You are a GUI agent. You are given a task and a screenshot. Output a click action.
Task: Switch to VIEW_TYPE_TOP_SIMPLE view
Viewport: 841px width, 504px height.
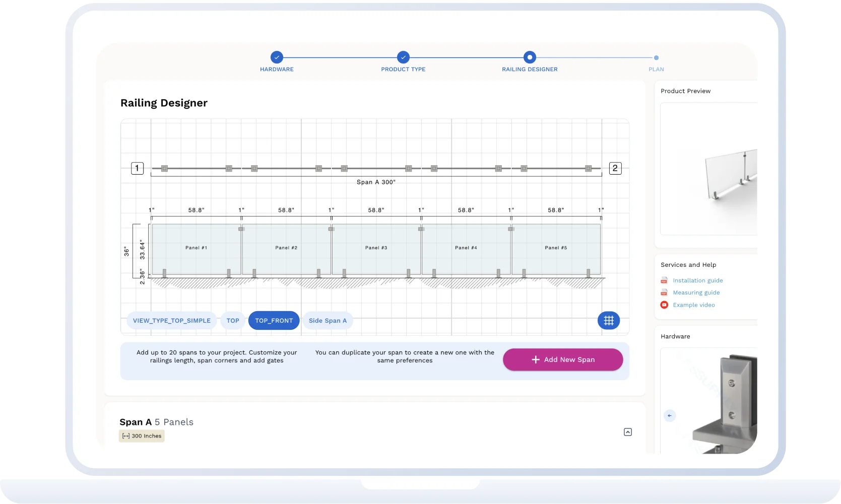tap(171, 320)
